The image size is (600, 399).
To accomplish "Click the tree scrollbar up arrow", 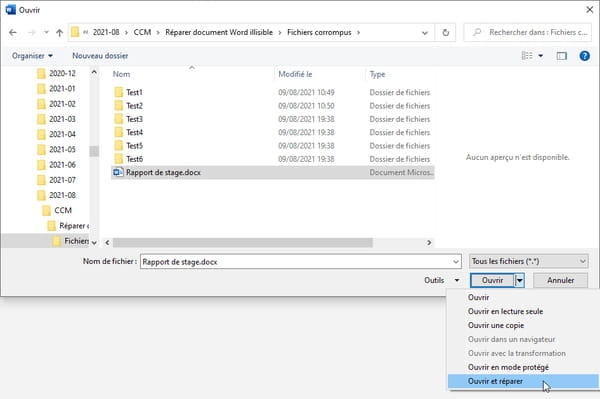I will tap(94, 72).
